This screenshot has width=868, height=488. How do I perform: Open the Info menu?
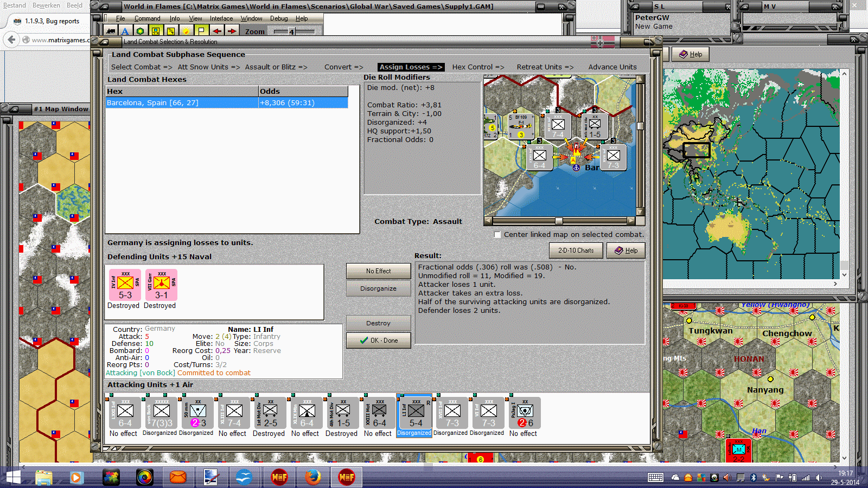(175, 18)
